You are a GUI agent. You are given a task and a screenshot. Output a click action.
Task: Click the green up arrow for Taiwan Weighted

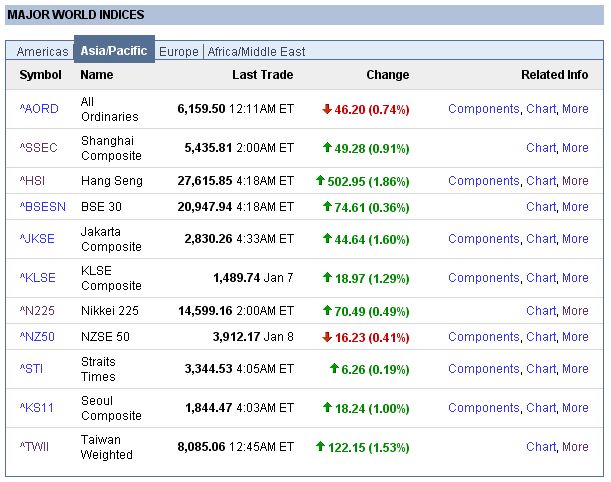[320, 446]
